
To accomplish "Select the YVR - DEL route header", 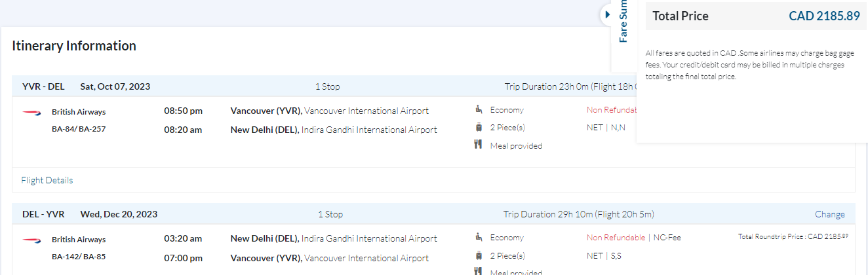I will 43,86.
